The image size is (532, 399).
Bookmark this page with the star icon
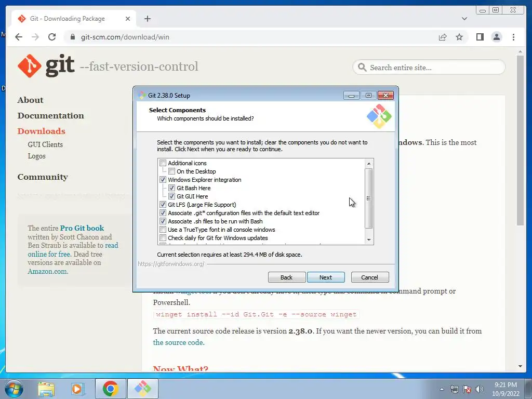pos(459,37)
